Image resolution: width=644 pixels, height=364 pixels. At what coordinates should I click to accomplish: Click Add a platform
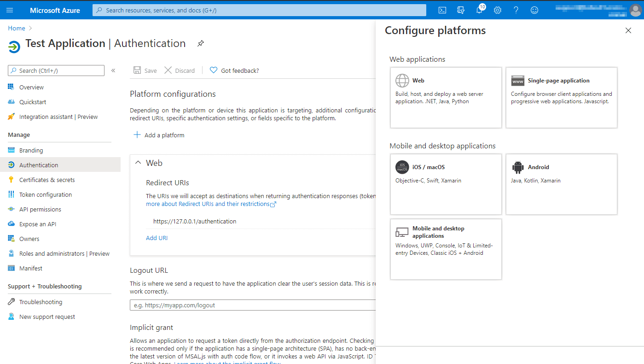[x=159, y=135]
